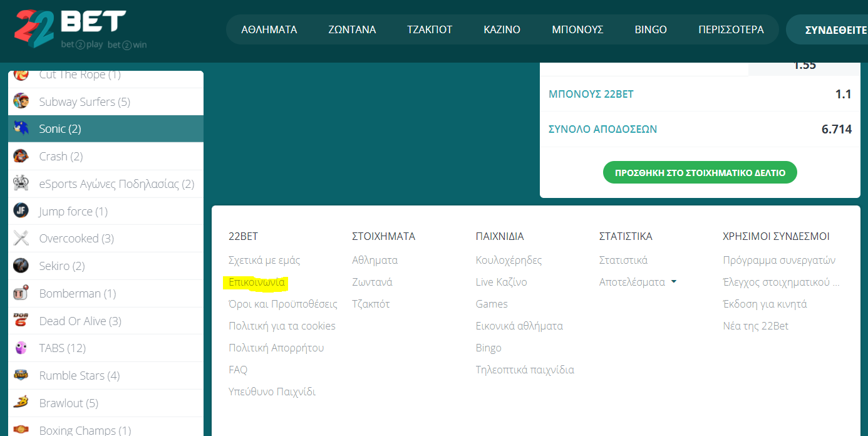Screen dimensions: 868x436
Task: Click the Boxing Champs belt icon
Action: pos(21,430)
